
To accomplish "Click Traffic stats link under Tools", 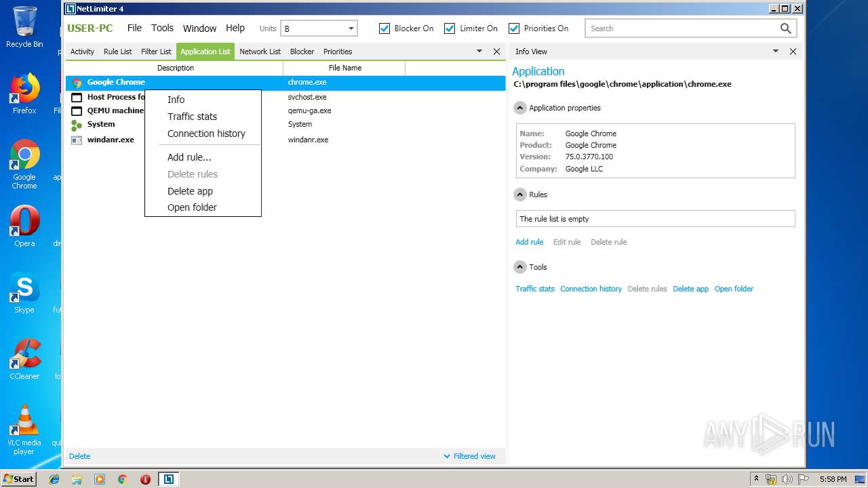I will click(535, 289).
